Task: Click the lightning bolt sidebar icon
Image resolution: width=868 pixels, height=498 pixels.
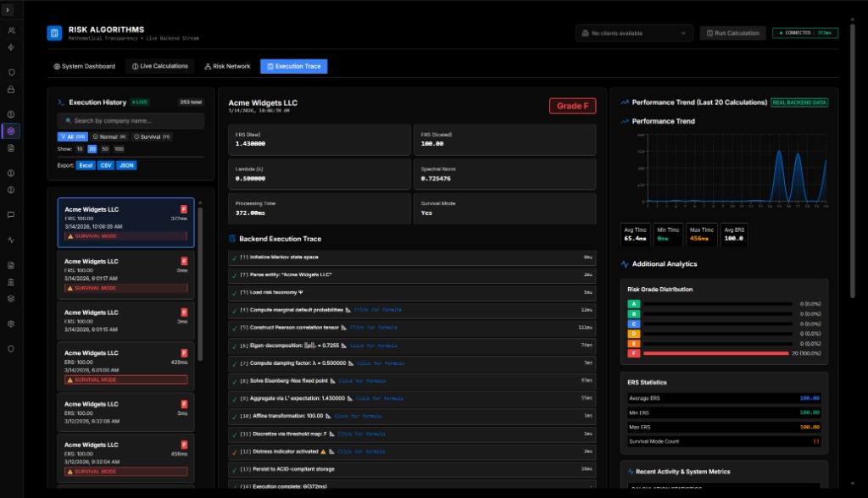Action: tap(11, 47)
